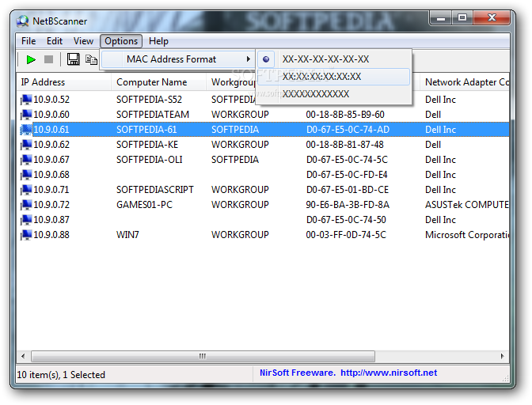Click MAC address D0-67-E5-01-BD-CE
The height and width of the screenshot is (405, 532).
(x=348, y=190)
